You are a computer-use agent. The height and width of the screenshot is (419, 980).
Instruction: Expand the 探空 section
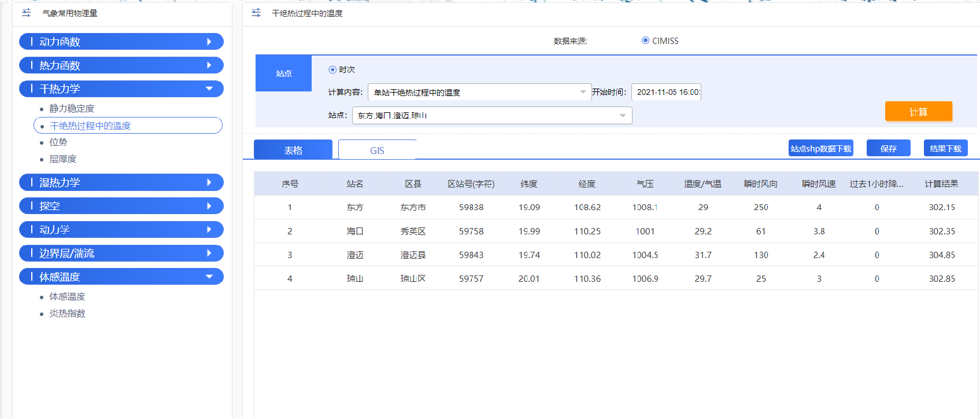pos(121,206)
